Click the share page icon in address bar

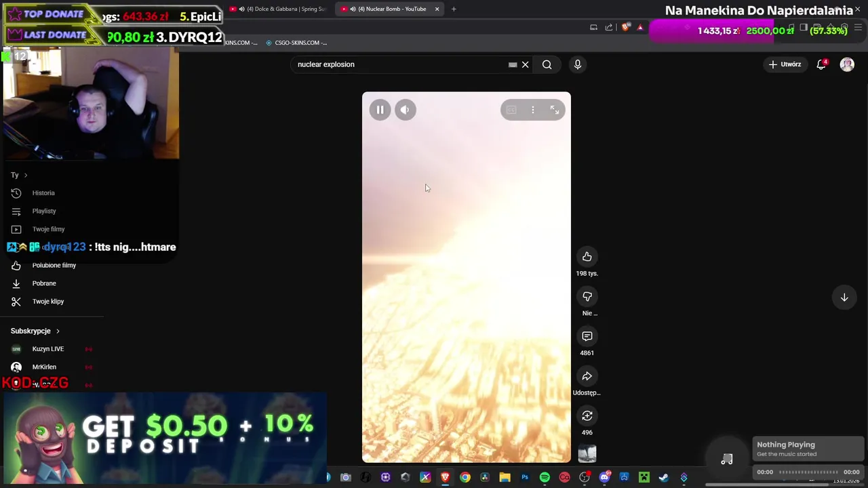click(609, 27)
